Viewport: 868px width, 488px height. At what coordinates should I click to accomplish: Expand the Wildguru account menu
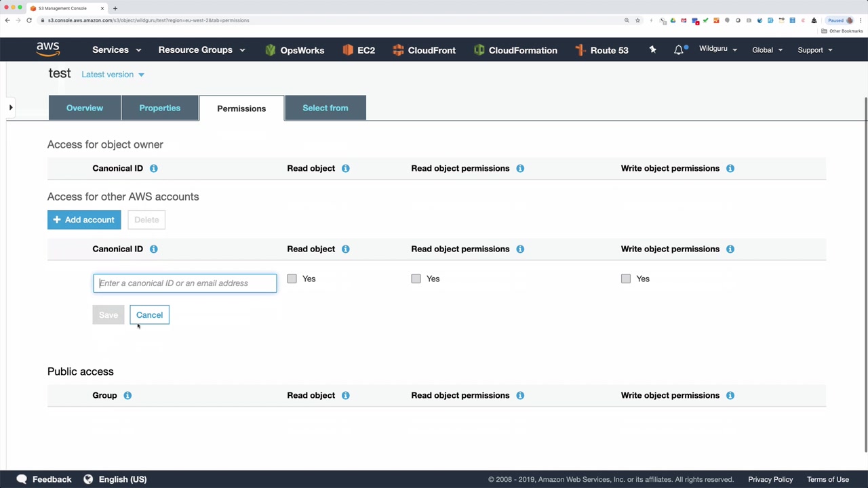tap(717, 49)
